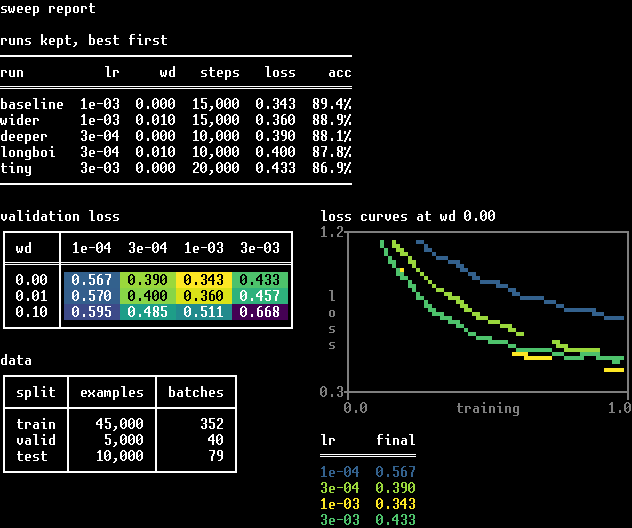The width and height of the screenshot is (632, 528).
Task: Click the 0.595 heatmap cell
Action: click(92, 312)
